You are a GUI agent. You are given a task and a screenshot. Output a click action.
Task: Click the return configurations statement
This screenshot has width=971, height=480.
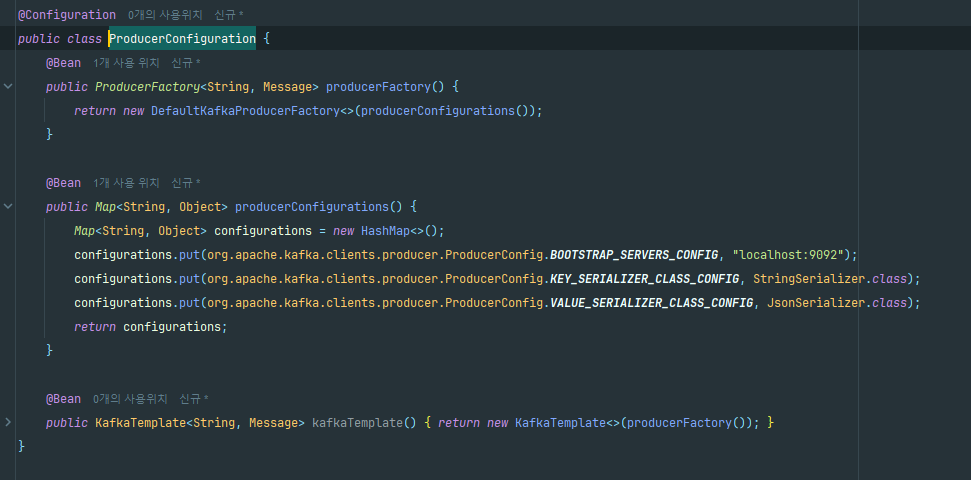click(x=150, y=326)
